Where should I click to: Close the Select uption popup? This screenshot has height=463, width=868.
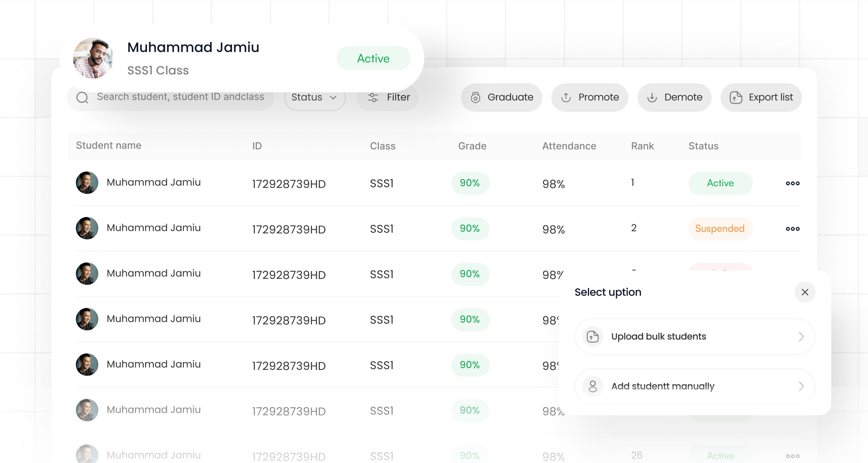point(805,292)
